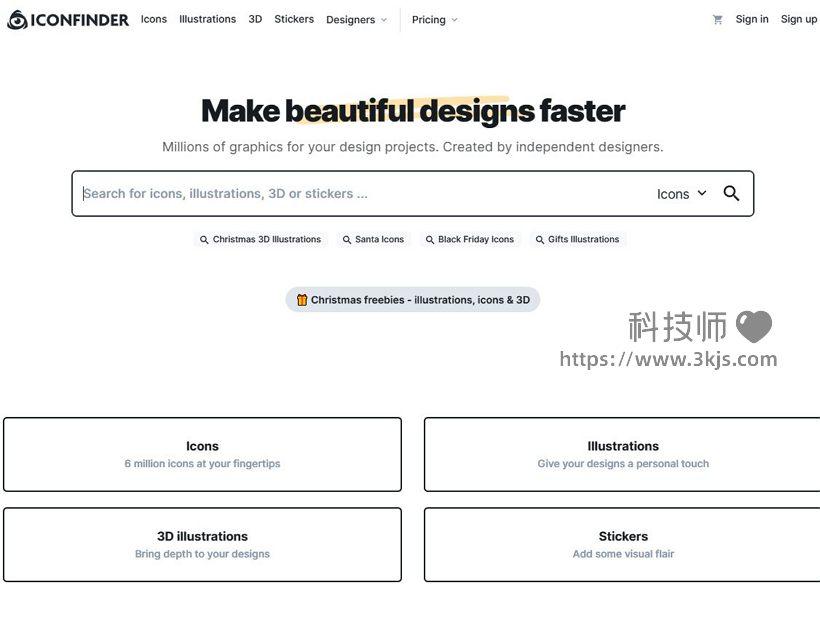Click the gift icon in Christmas freebies
Viewport: 820px width, 620px height.
pos(302,300)
